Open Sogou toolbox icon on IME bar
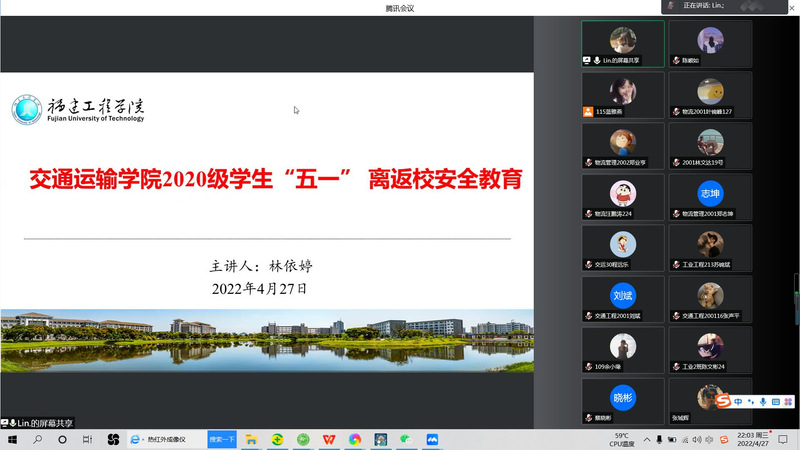The height and width of the screenshot is (450, 800). click(788, 402)
